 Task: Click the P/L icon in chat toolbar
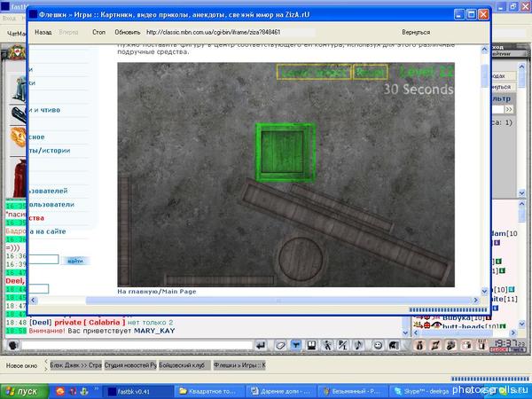342,346
